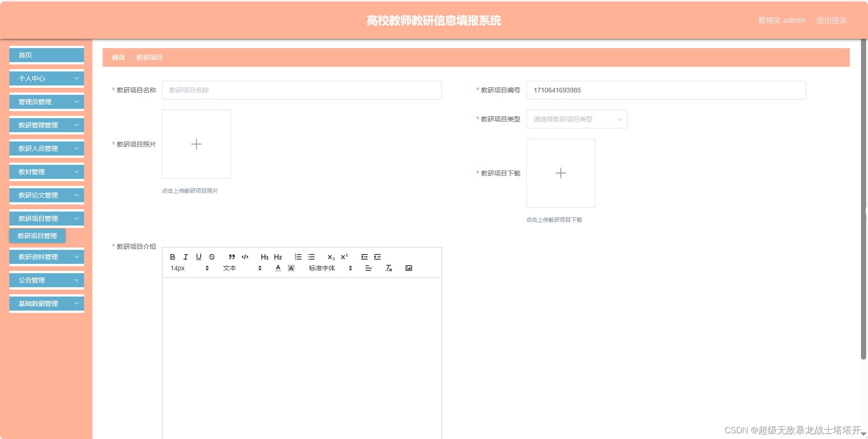This screenshot has width=868, height=439.
Task: Click the 高校教师教研信息填报系统 title
Action: point(434,21)
